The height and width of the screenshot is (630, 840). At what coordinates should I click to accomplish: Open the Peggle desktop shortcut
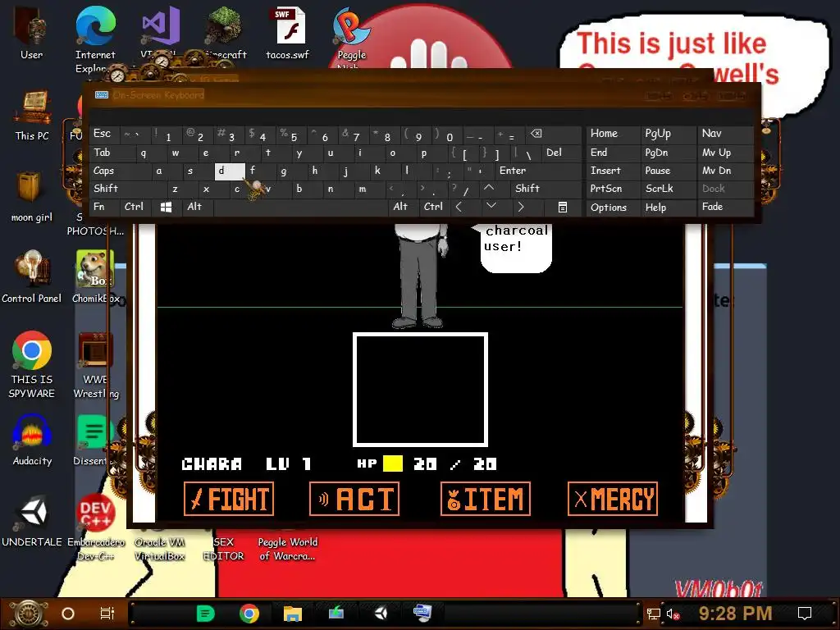pos(351,34)
